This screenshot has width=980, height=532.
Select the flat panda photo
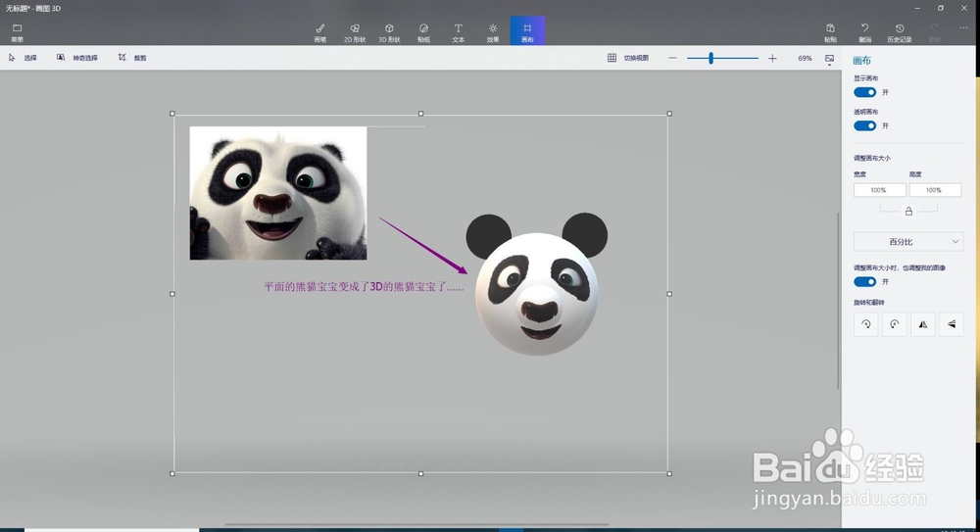(x=278, y=193)
